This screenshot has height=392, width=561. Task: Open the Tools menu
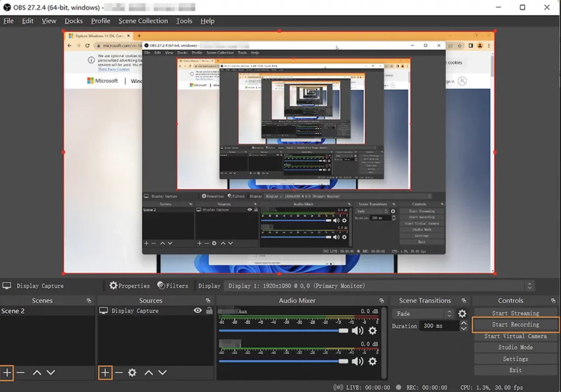(x=184, y=21)
